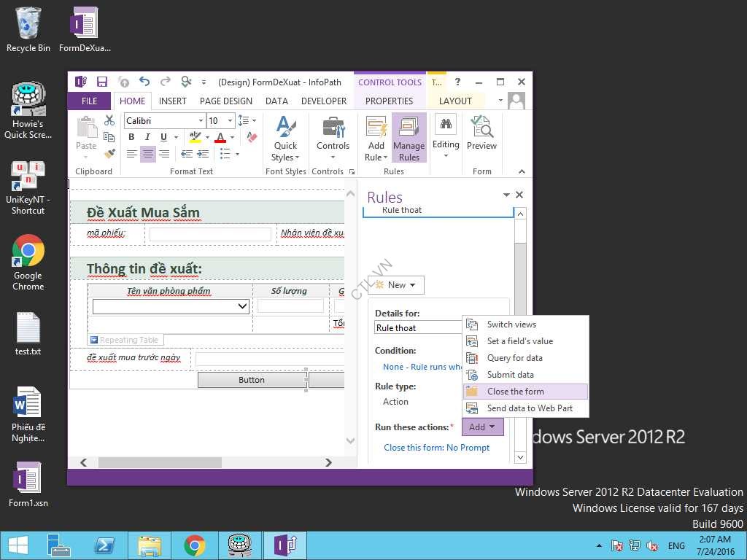747x560 pixels.
Task: Expand the Tên văn phòng phẩm combo box
Action: 243,307
